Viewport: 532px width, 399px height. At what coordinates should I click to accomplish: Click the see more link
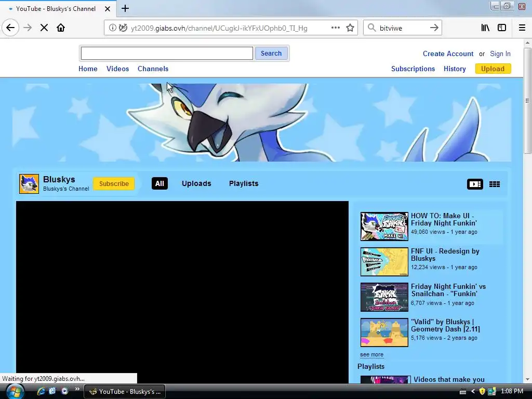[371, 354]
